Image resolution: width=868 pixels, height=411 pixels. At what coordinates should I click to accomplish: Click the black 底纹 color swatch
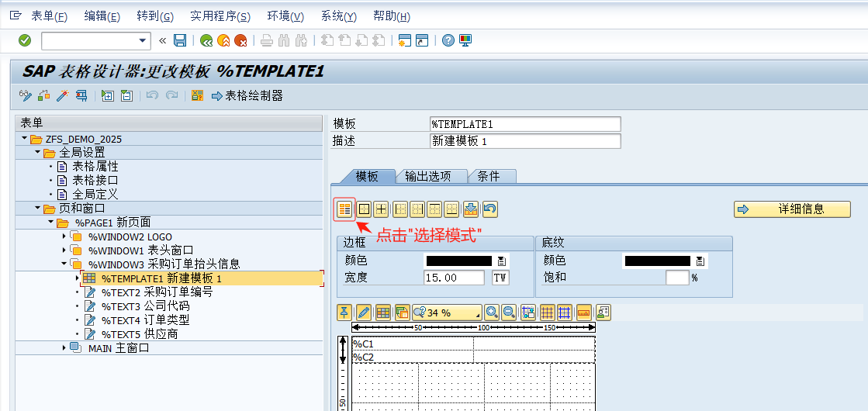click(x=658, y=261)
